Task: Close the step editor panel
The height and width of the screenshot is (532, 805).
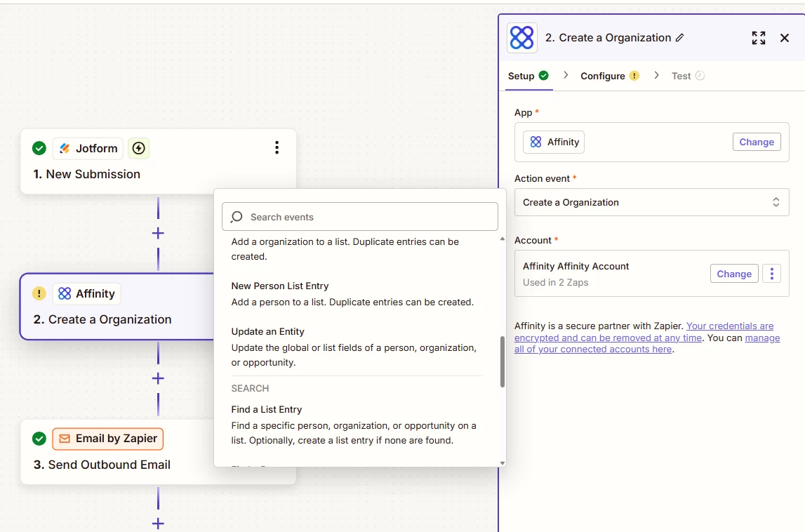Action: pyautogui.click(x=785, y=38)
